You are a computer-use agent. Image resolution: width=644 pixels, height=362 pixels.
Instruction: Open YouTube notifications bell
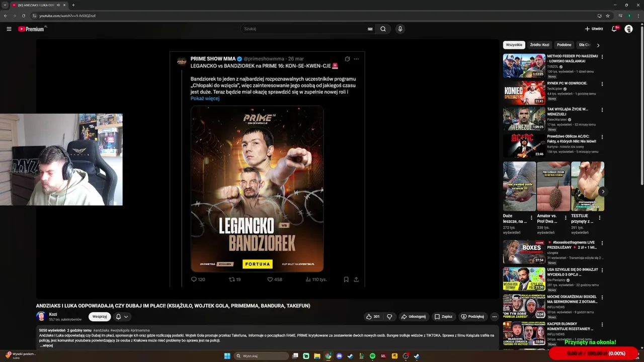pyautogui.click(x=614, y=29)
